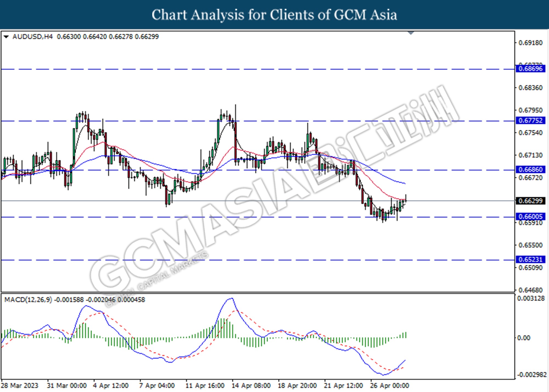Click the 0.64680 price scale value
Viewport: 549px width, 392px height.
530,290
